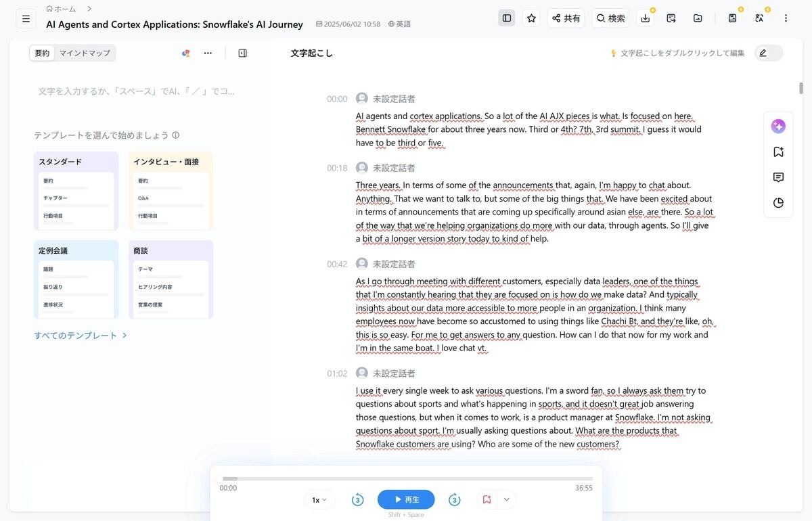Switch to the マインドマップ tab
The image size is (812, 521).
click(x=85, y=53)
